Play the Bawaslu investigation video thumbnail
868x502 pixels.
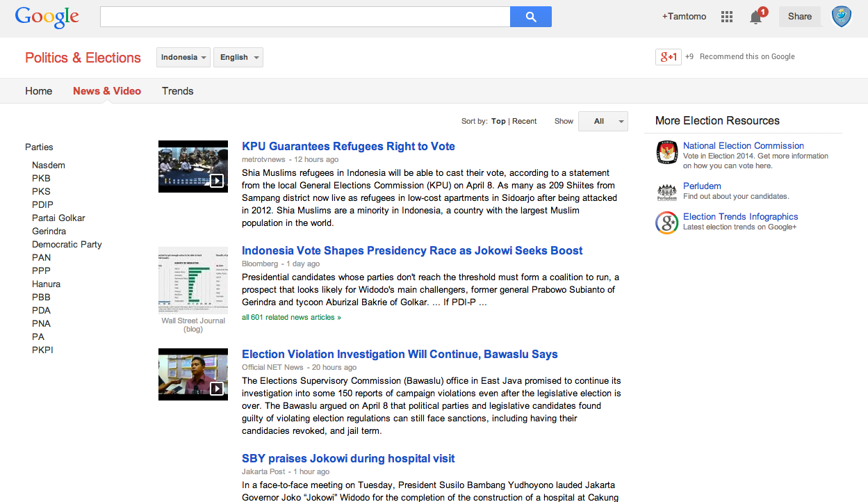[x=193, y=374]
